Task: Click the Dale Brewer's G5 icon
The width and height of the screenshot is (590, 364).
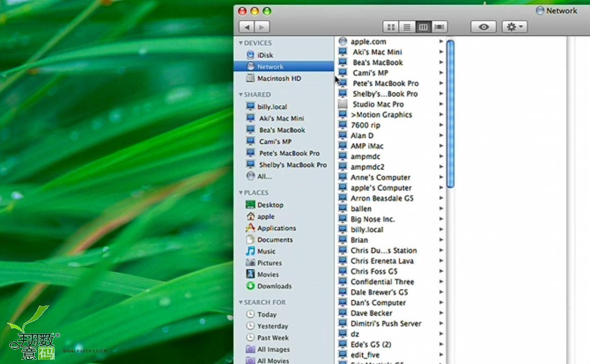Action: coord(343,292)
